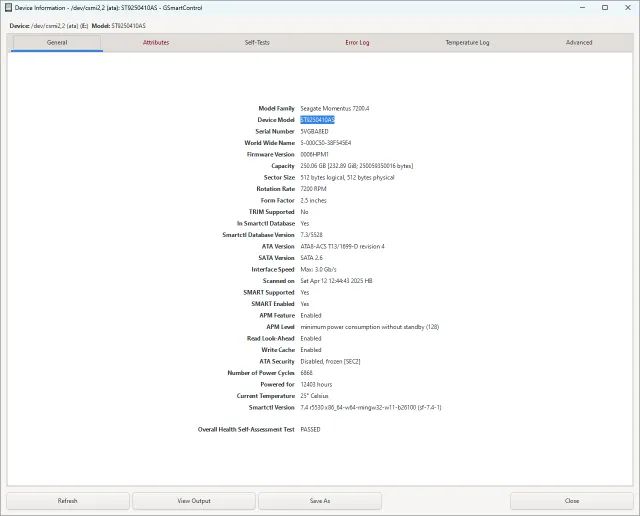Image resolution: width=640 pixels, height=516 pixels.
Task: View the Error Log tab
Action: pos(357,43)
